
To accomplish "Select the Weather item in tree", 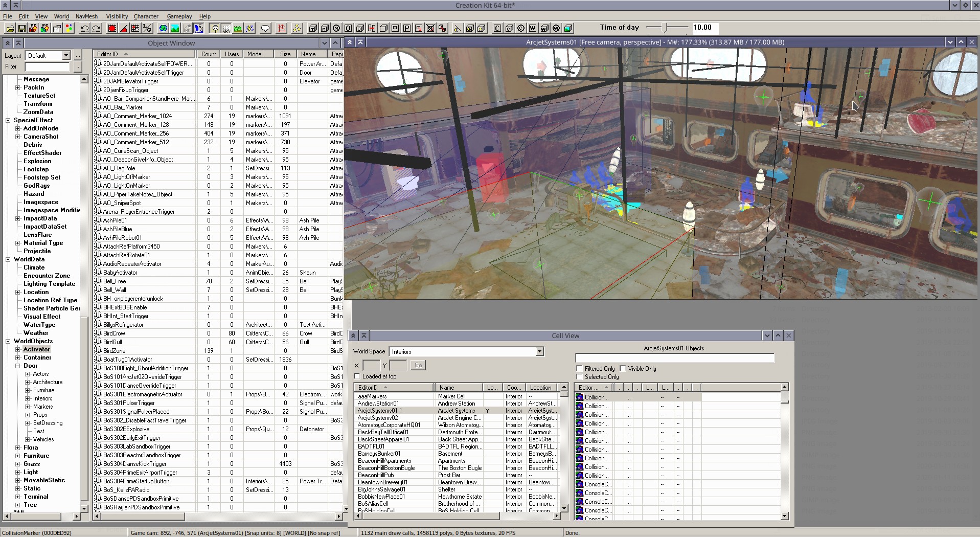I will point(36,333).
